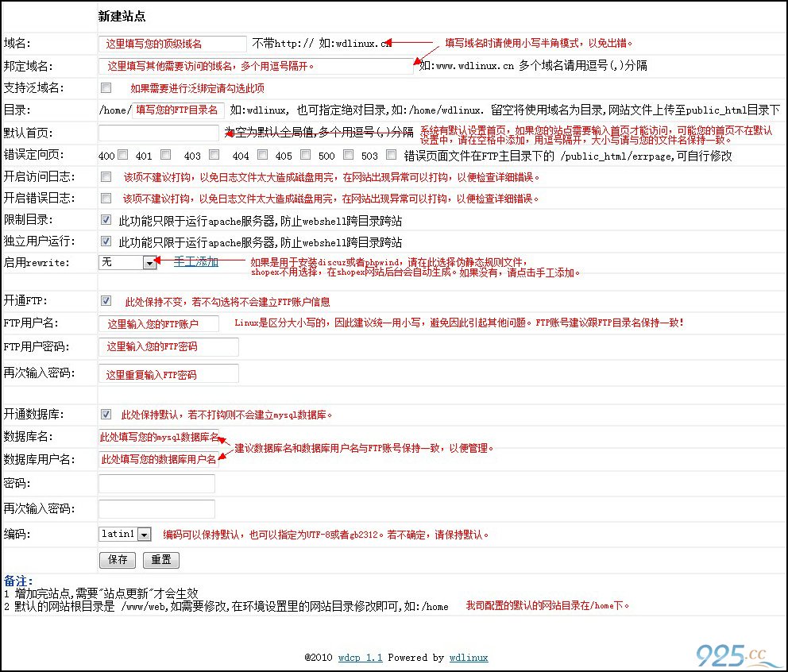Click the 重置 reset button

[x=161, y=560]
